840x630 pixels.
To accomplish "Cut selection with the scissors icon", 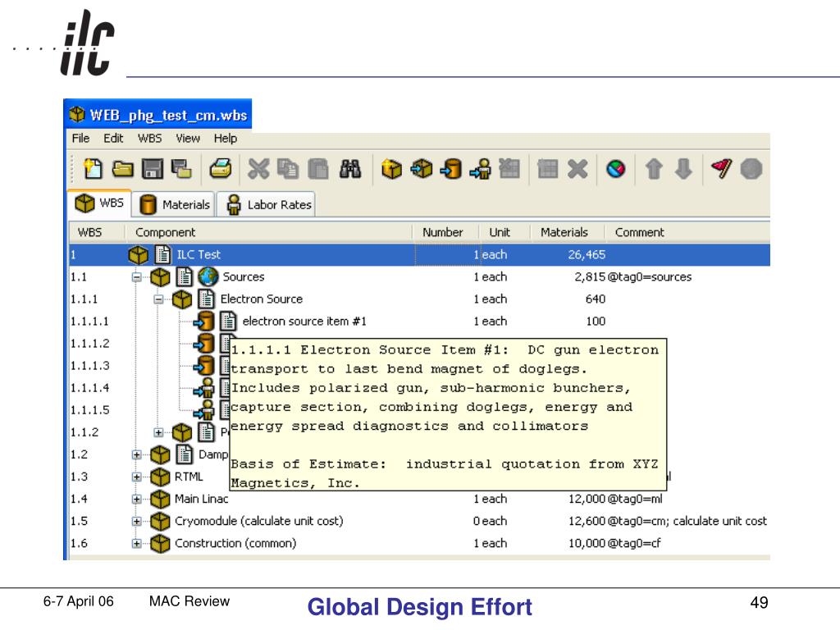I will click(x=258, y=169).
